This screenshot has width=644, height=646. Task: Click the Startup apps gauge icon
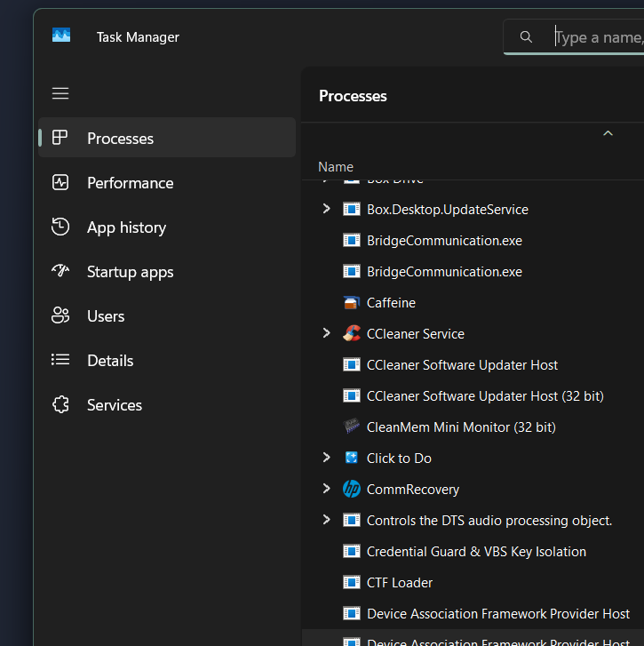click(60, 271)
